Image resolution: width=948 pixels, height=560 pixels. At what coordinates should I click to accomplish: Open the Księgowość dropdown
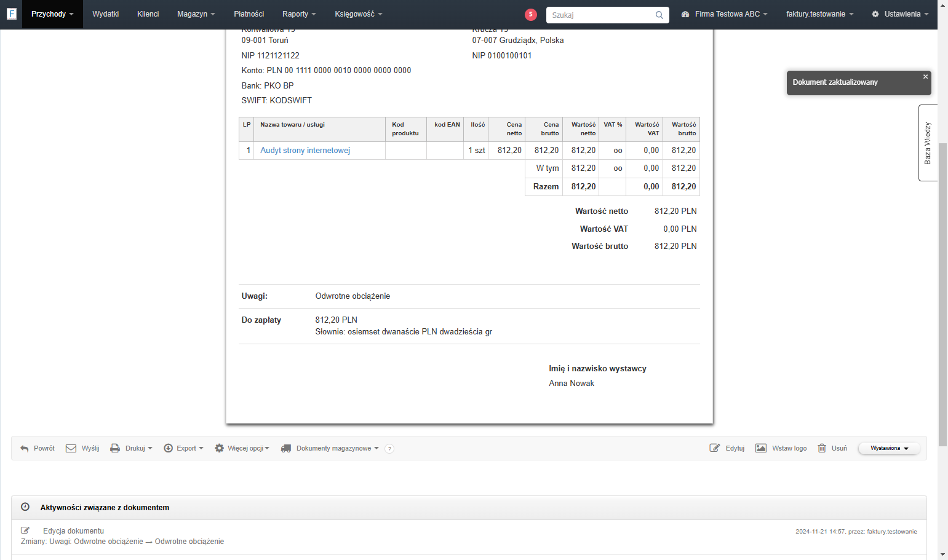[x=359, y=14]
